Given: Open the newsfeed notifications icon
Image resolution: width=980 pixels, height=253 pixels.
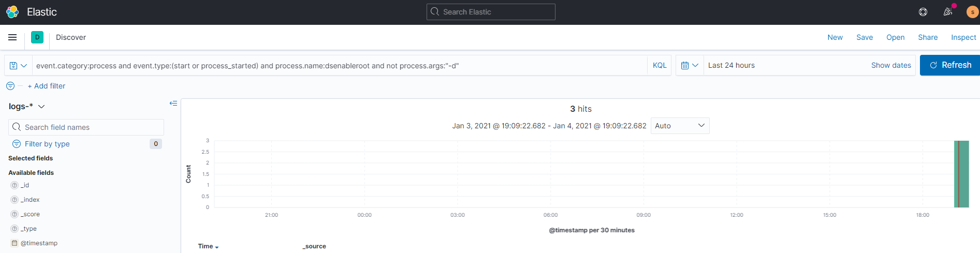Looking at the screenshot, I should (948, 12).
